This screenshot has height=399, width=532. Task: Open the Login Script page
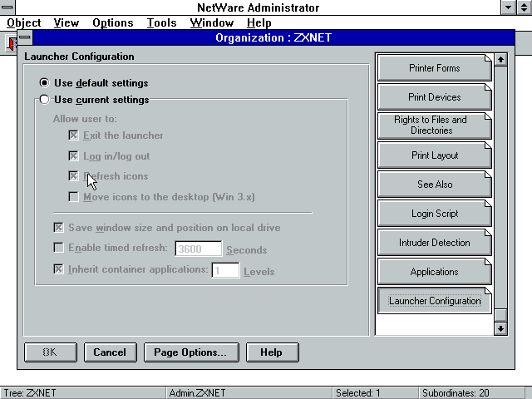tap(434, 214)
